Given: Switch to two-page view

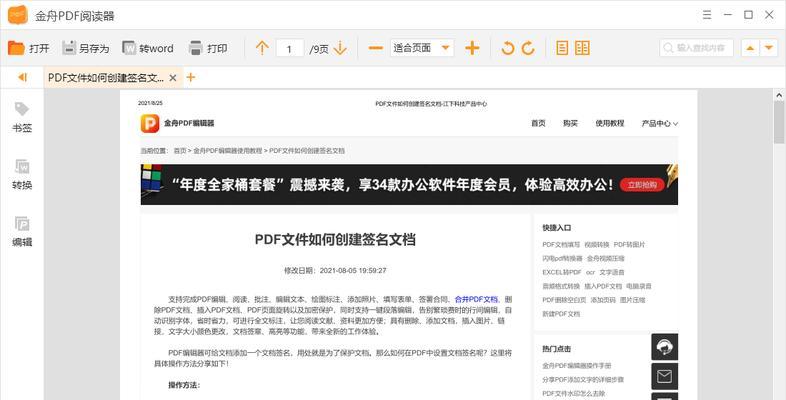Looking at the screenshot, I should (x=582, y=48).
